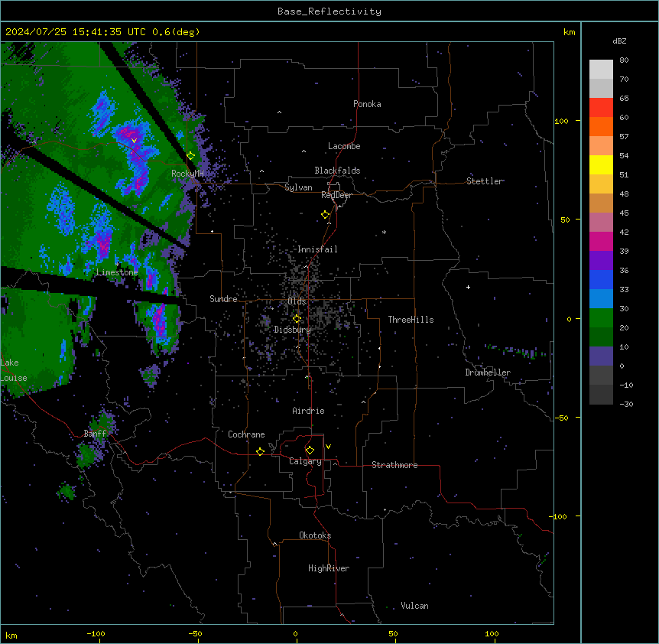Pick the bright yellow 51-54 dBZ legend swatch

click(601, 164)
